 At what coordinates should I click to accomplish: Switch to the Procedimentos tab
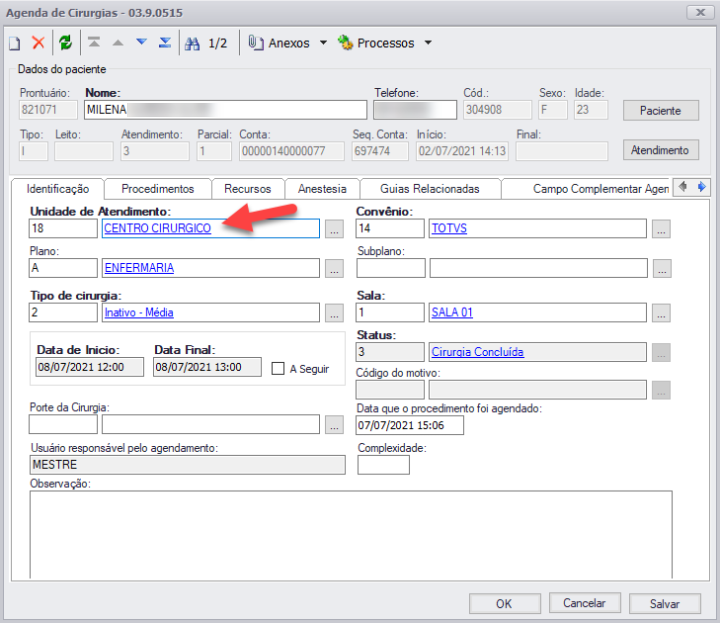pos(158,189)
